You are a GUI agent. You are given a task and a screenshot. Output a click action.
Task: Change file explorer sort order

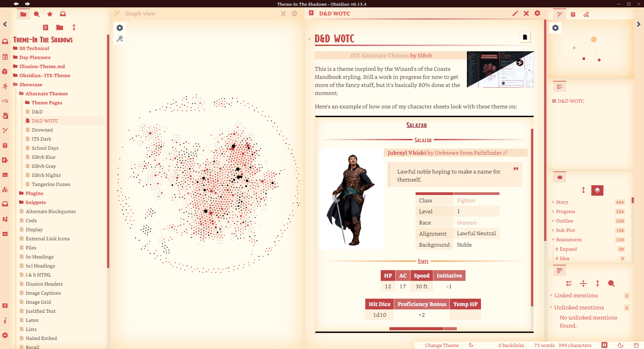pyautogui.click(x=74, y=28)
